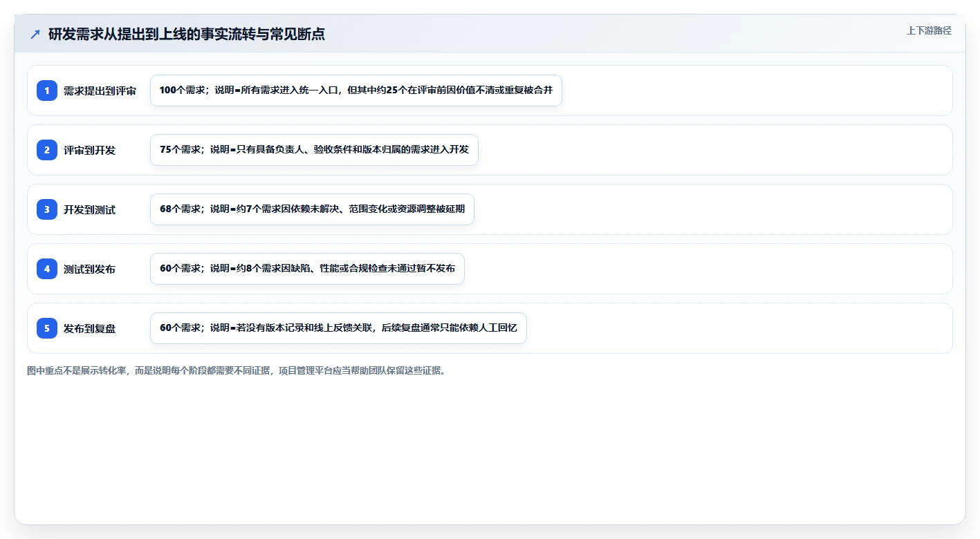
Task: Select the 测试到发布 stage label
Action: tap(89, 269)
